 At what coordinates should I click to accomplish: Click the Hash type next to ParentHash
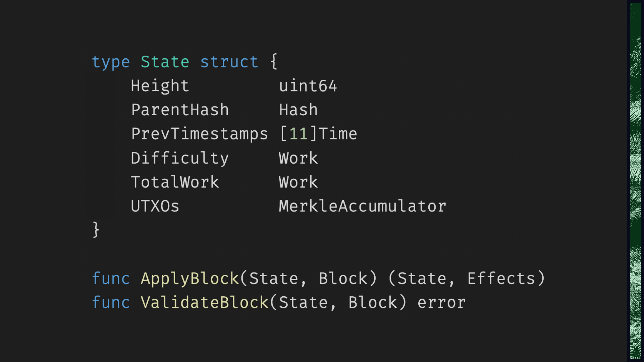coord(298,110)
